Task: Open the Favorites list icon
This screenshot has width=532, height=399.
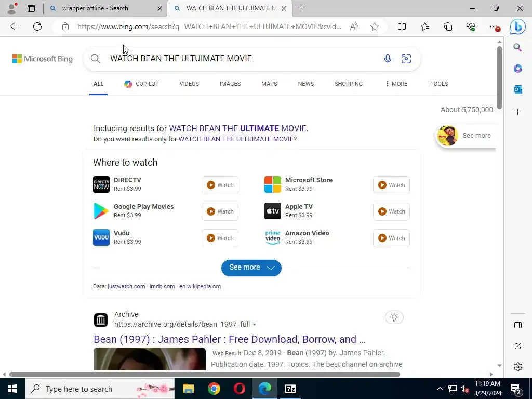Action: [x=425, y=26]
